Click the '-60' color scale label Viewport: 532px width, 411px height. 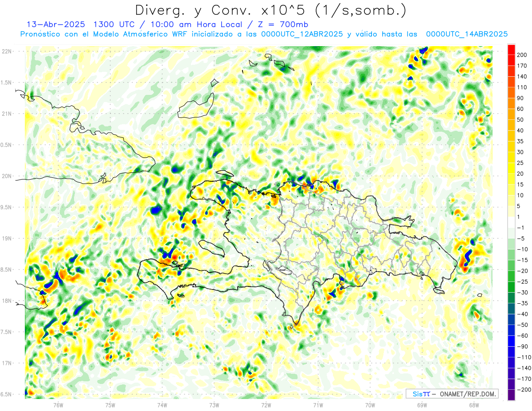coord(523,336)
